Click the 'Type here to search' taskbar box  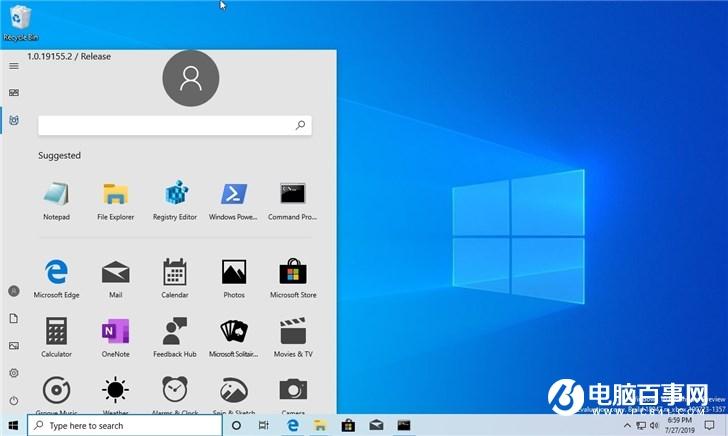pos(125,425)
